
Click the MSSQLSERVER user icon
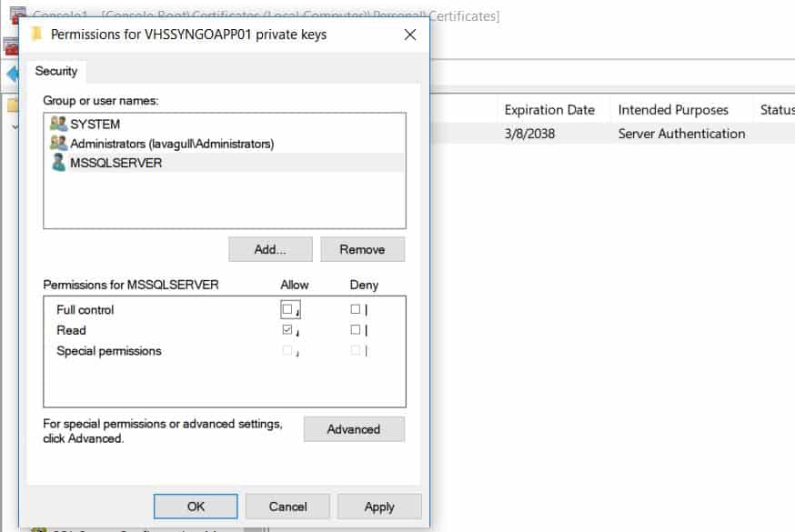coord(59,162)
